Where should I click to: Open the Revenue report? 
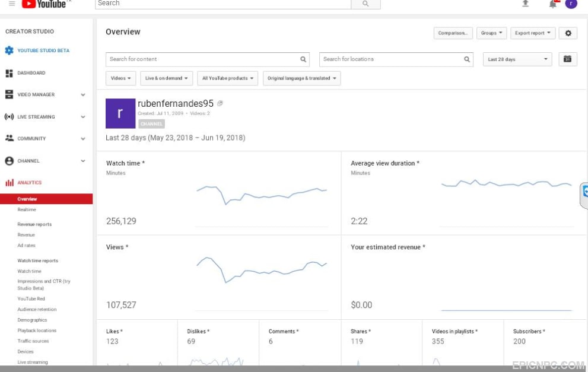[26, 235]
